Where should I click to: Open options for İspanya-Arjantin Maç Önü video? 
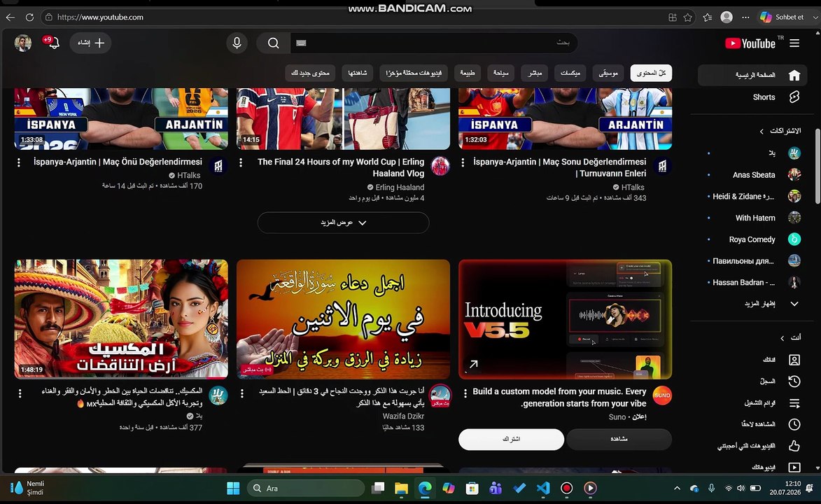pos(19,163)
